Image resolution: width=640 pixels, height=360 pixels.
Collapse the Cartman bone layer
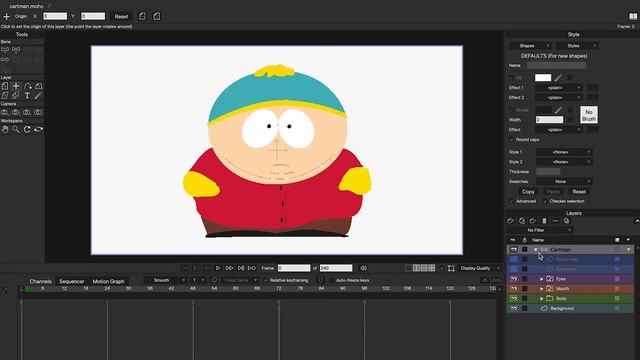[536, 249]
